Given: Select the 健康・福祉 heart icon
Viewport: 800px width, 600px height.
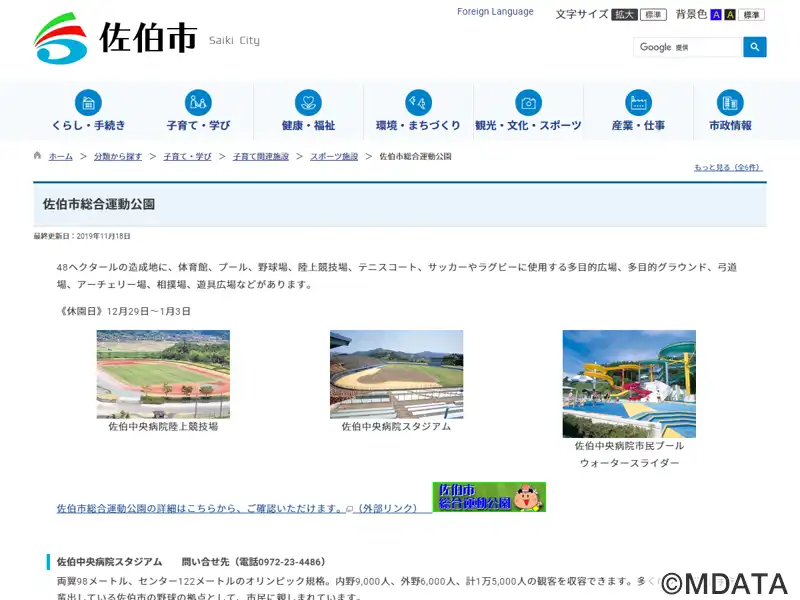Looking at the screenshot, I should coord(308,103).
